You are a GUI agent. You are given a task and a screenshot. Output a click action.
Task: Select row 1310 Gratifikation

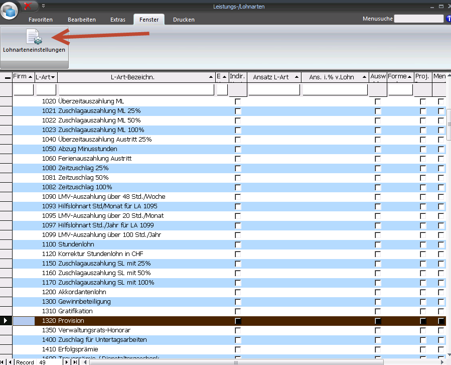[x=229, y=311]
